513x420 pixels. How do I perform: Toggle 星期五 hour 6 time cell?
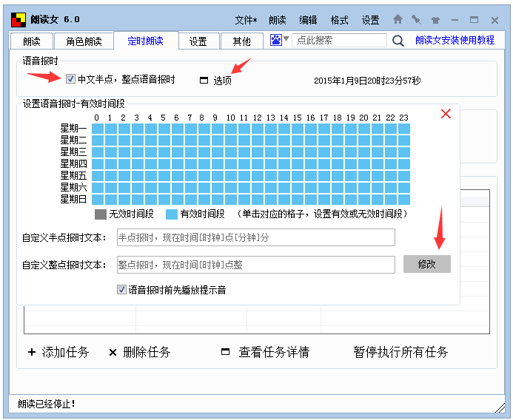(178, 176)
